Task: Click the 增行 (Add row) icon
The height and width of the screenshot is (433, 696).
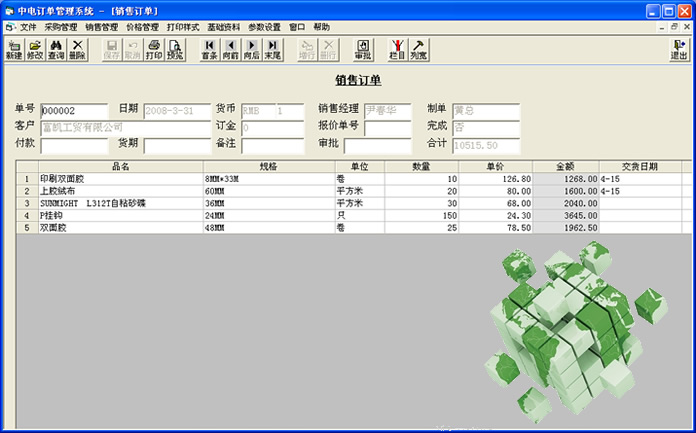Action: [x=307, y=49]
